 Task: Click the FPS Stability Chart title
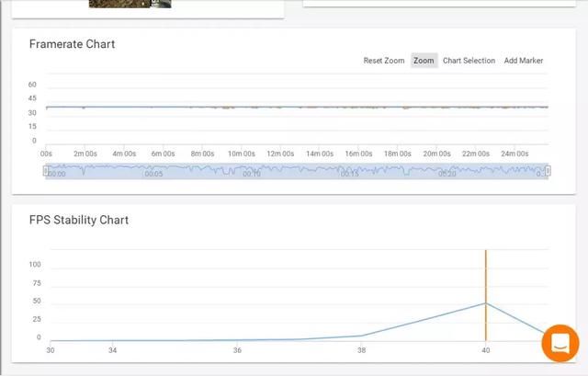point(78,220)
